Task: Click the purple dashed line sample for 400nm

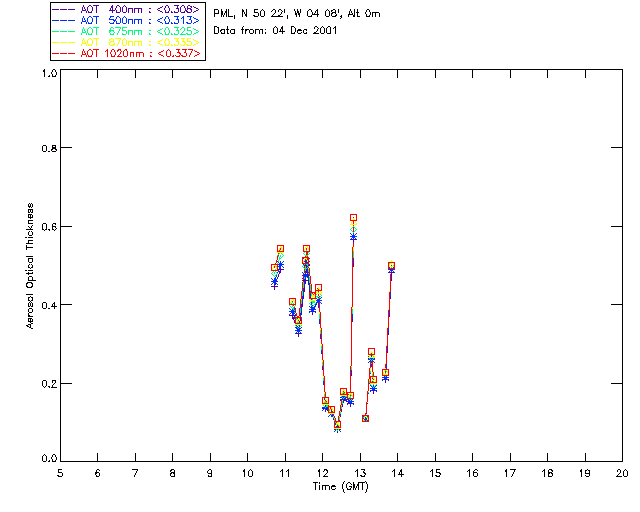Action: (x=64, y=9)
